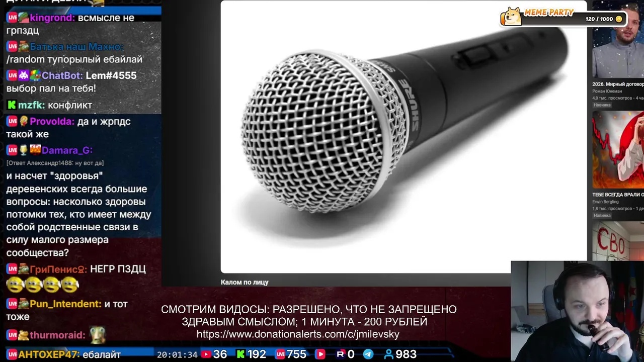Click the LIVE badge next to Pun_Intendent
Screen dimensions: 644x362
point(12,304)
